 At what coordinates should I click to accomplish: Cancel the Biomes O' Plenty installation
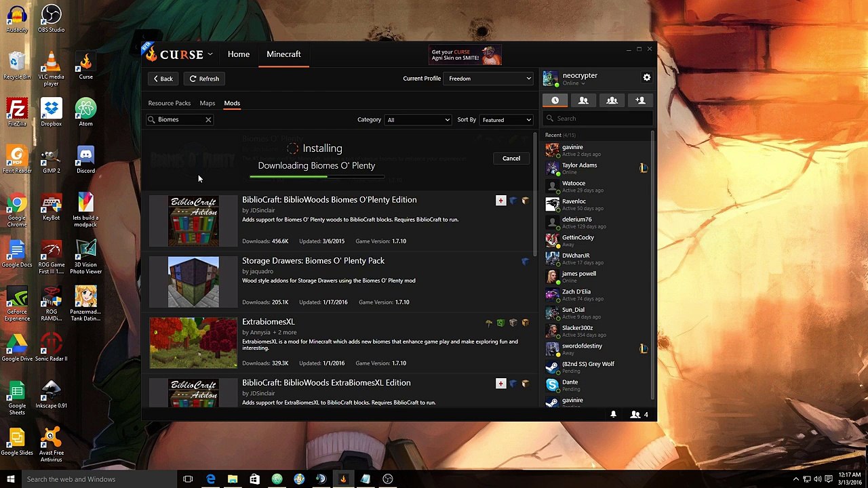tap(511, 159)
